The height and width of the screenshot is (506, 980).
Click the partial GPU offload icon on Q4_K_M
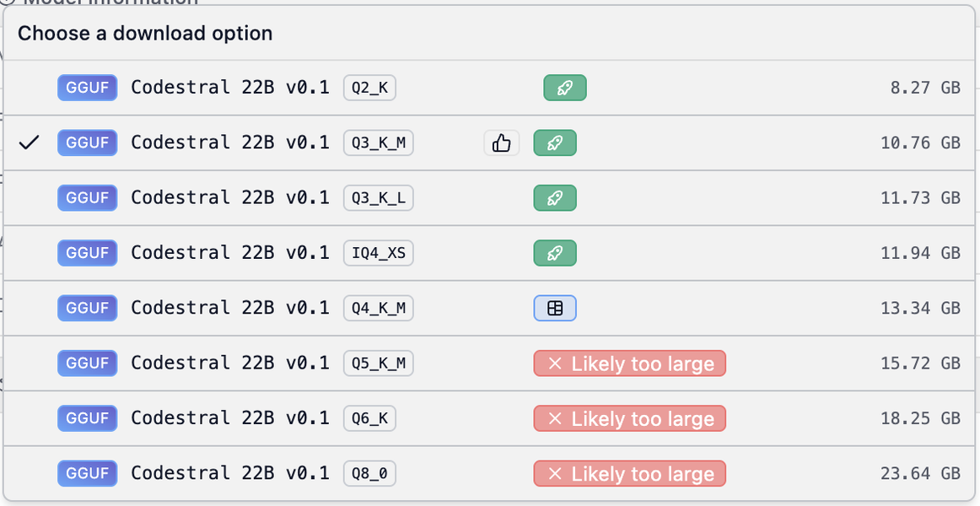(x=554, y=308)
